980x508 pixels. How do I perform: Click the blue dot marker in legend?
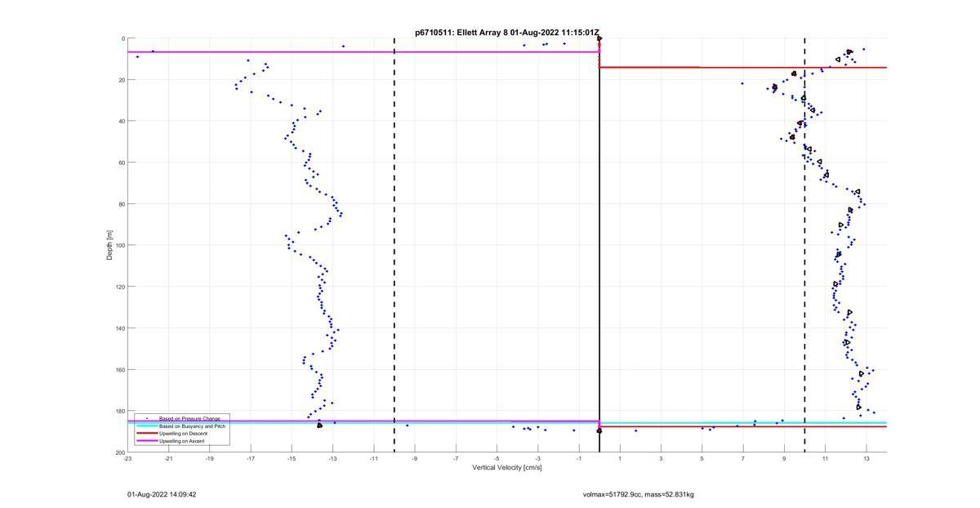pyautogui.click(x=146, y=419)
